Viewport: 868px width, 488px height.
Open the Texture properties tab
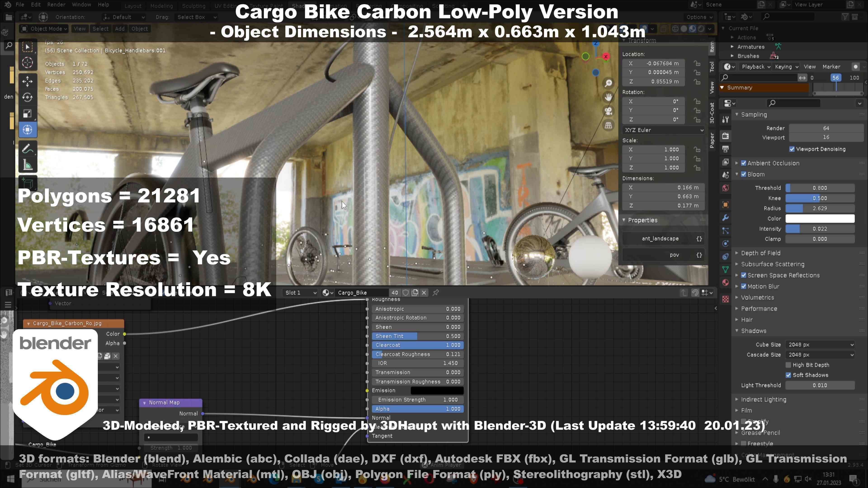725,299
